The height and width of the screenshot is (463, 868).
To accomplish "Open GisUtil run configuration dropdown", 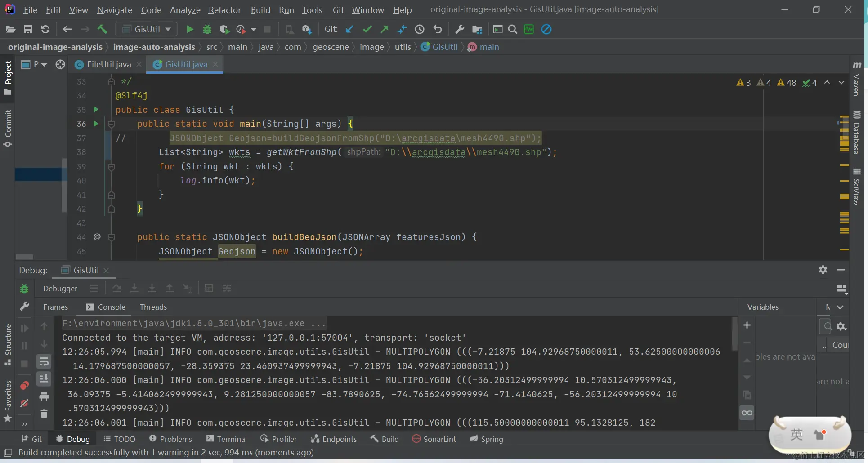I will coord(147,30).
